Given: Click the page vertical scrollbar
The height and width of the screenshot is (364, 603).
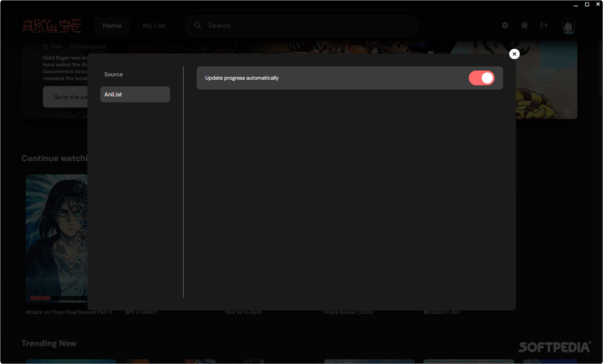Looking at the screenshot, I should [600, 69].
